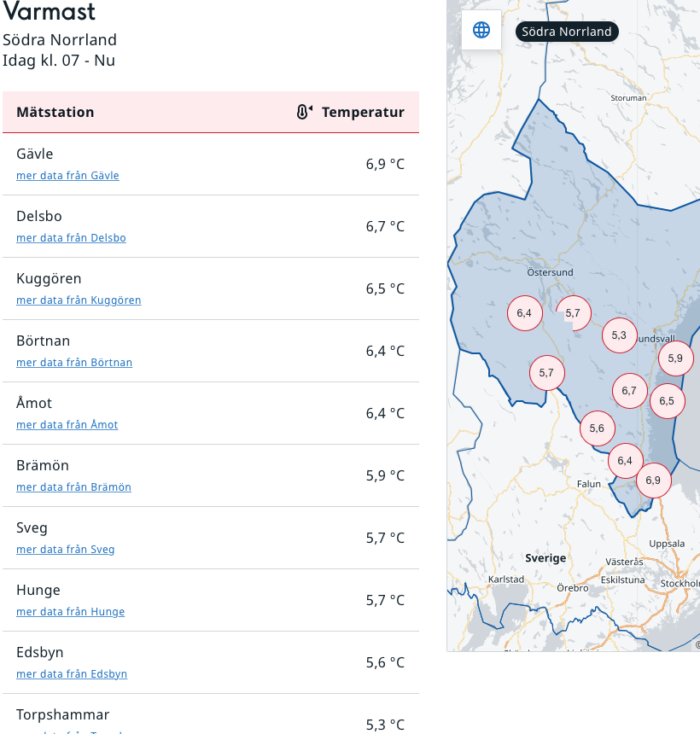Open 'mer data från Brämön' link
This screenshot has height=734, width=700.
pos(73,487)
